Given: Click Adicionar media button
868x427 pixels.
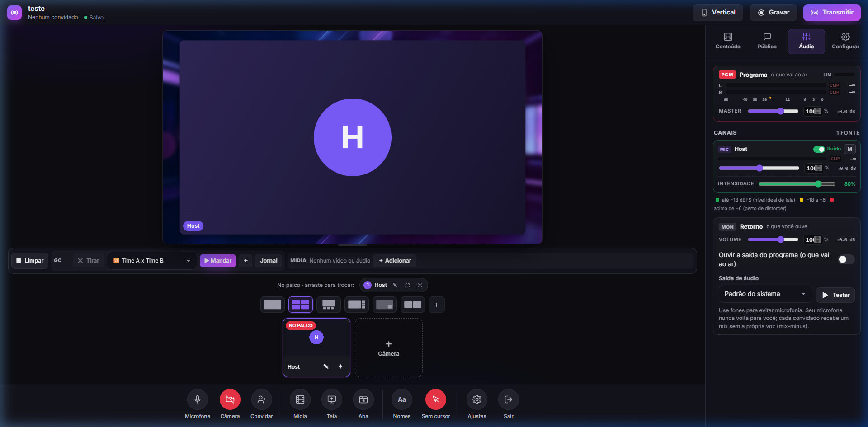Looking at the screenshot, I should [x=395, y=261].
